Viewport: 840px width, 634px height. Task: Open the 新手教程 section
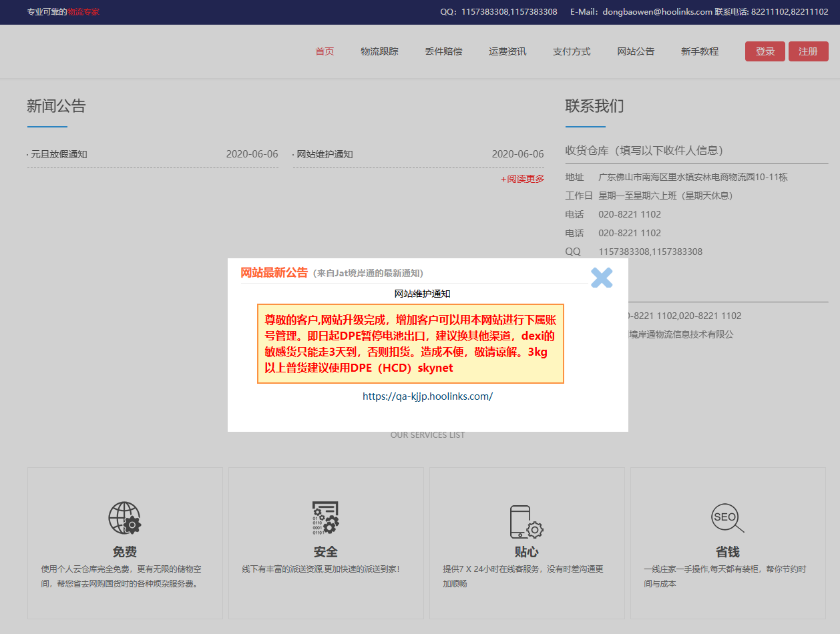click(x=699, y=51)
